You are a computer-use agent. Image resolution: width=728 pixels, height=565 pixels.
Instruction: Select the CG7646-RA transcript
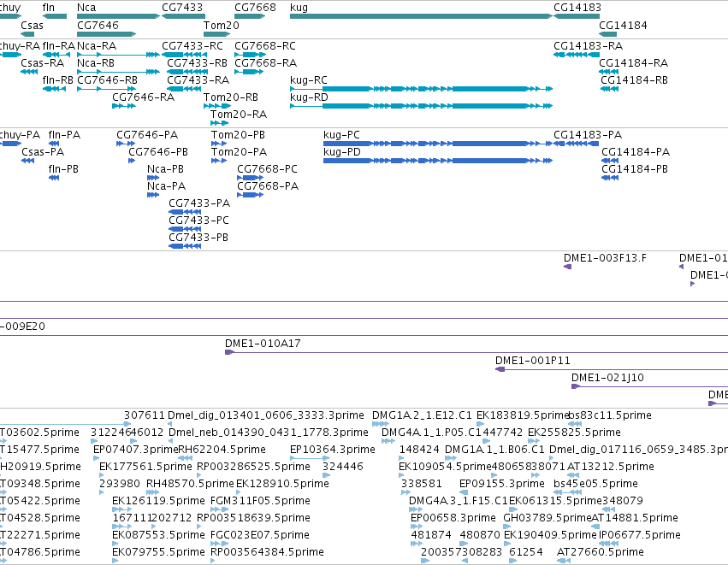click(x=124, y=106)
